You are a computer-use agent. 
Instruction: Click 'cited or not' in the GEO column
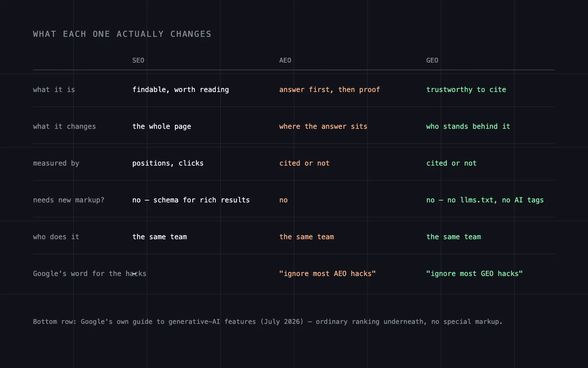click(451, 163)
